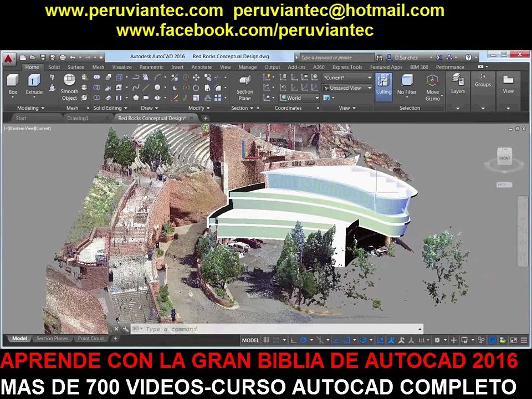
Task: Click the Customization hamburger icon in status bar
Action: tap(524, 340)
